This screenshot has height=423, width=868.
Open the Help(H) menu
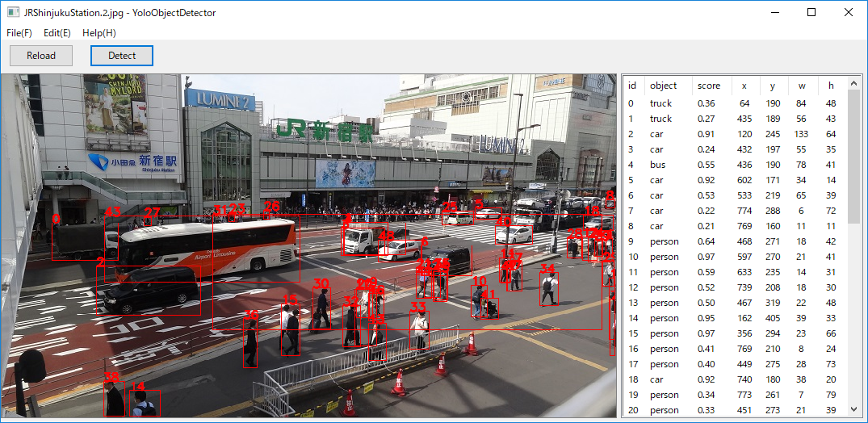(99, 32)
